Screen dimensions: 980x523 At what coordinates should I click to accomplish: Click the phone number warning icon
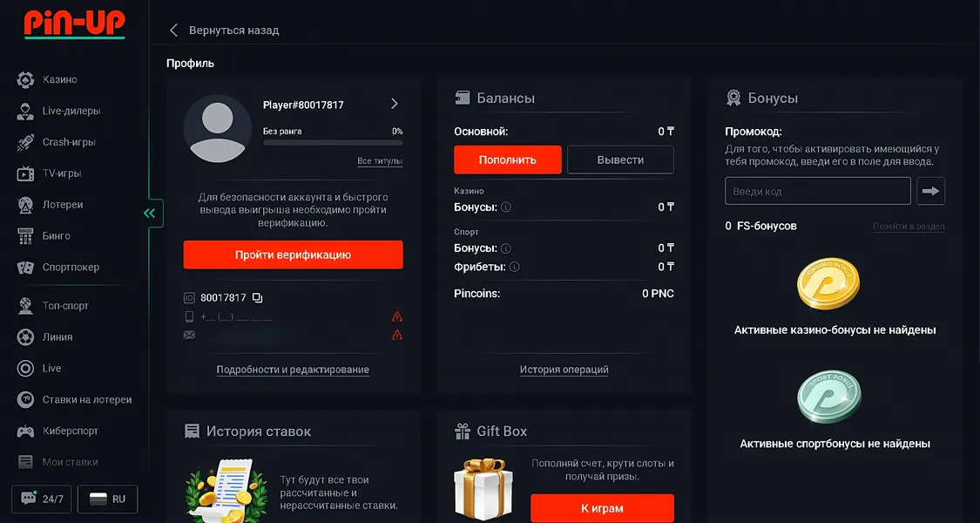click(x=397, y=317)
